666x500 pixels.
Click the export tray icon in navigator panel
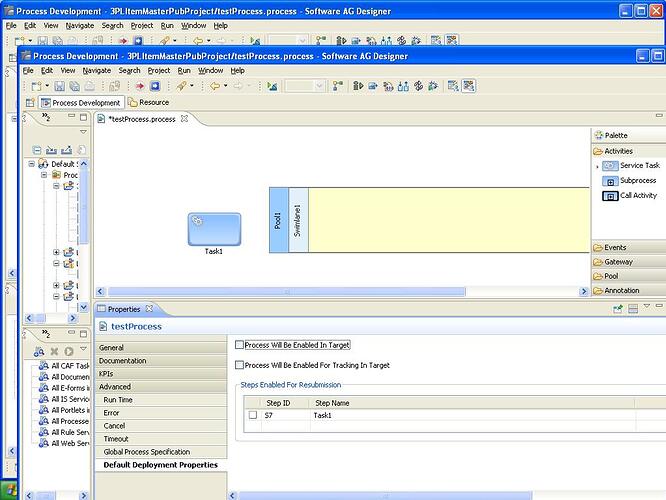tap(67, 150)
